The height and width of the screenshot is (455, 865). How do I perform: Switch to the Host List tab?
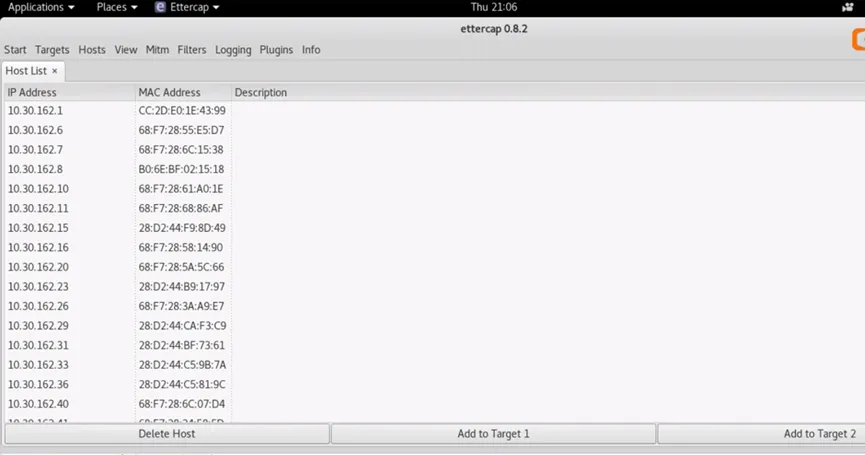pos(26,71)
